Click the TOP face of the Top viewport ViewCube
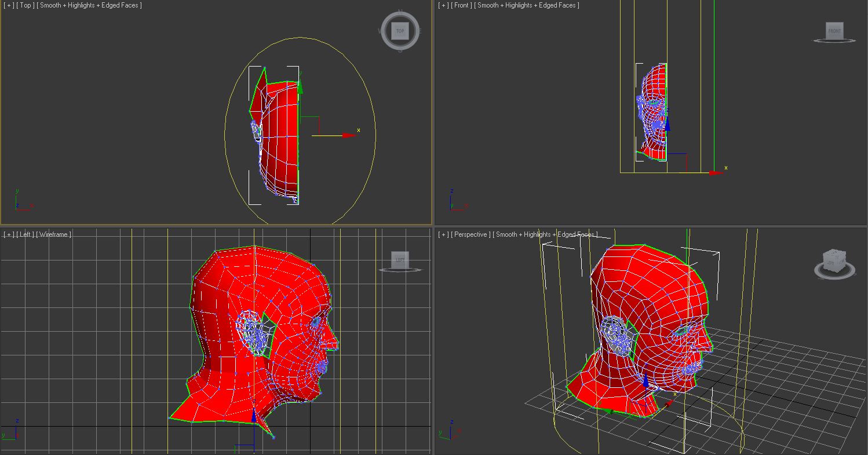Image resolution: width=868 pixels, height=455 pixels. click(400, 30)
